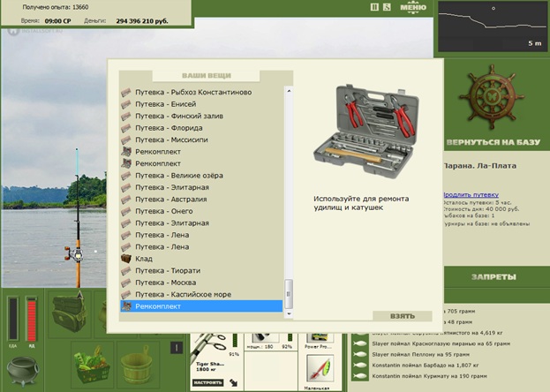Open the Продлить путевку link
The height and width of the screenshot is (392, 550).
471,195
